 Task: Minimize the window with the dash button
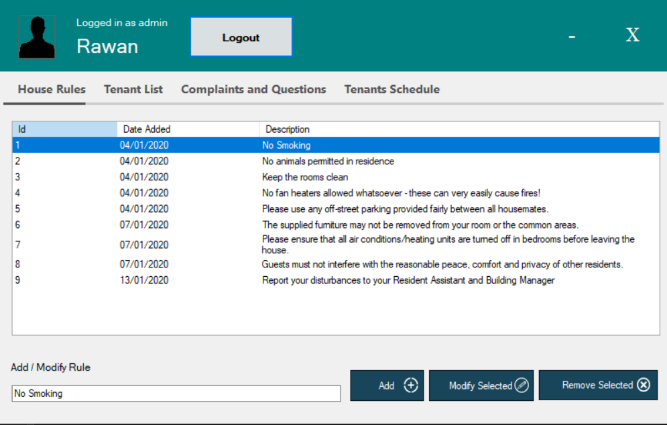tap(572, 37)
